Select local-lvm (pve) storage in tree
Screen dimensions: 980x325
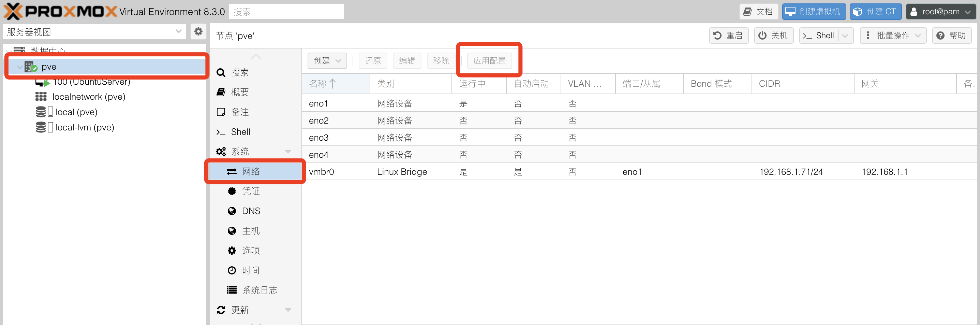85,127
